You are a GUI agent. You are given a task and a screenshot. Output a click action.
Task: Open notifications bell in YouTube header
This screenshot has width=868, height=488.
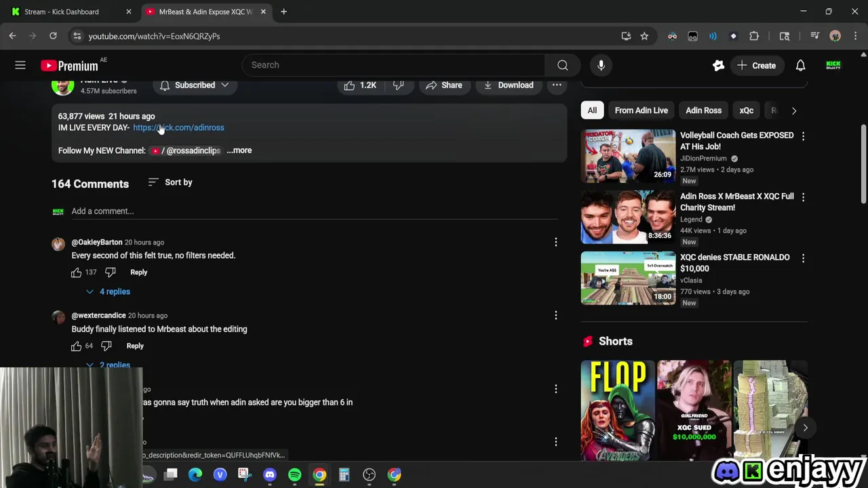[x=800, y=66]
